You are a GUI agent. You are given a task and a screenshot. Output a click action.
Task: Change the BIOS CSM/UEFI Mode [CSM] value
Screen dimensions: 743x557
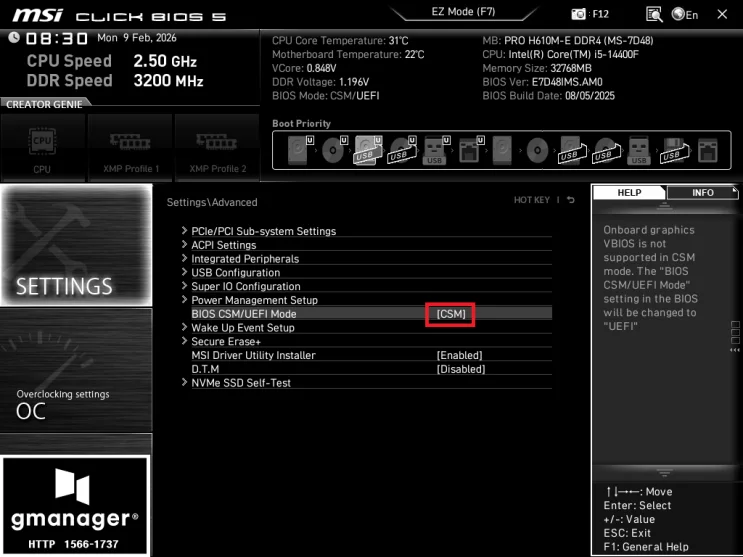tap(451, 314)
